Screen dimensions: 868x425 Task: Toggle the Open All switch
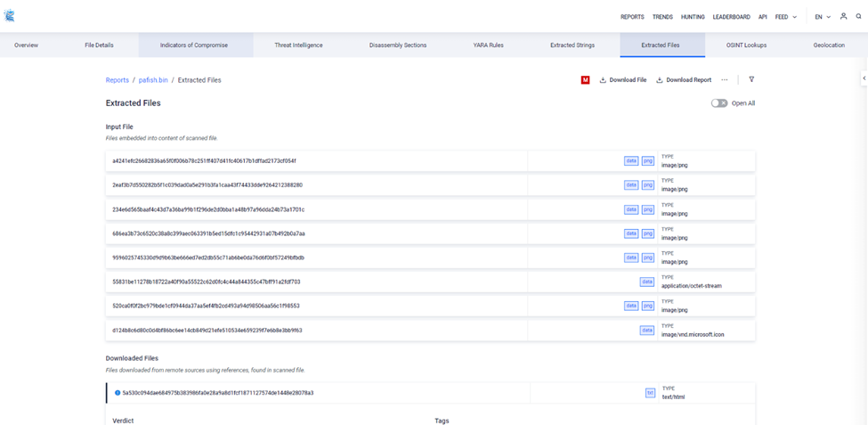pyautogui.click(x=718, y=103)
